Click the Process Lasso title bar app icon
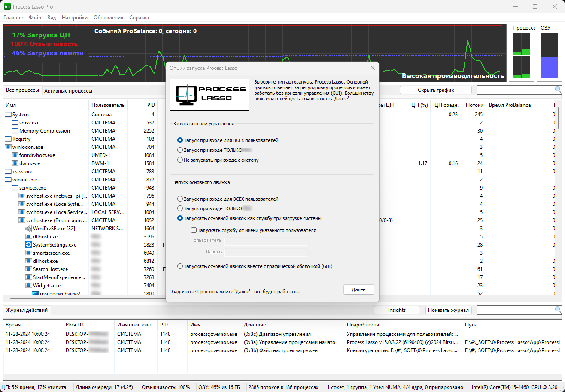The height and width of the screenshot is (392, 565). click(x=7, y=7)
